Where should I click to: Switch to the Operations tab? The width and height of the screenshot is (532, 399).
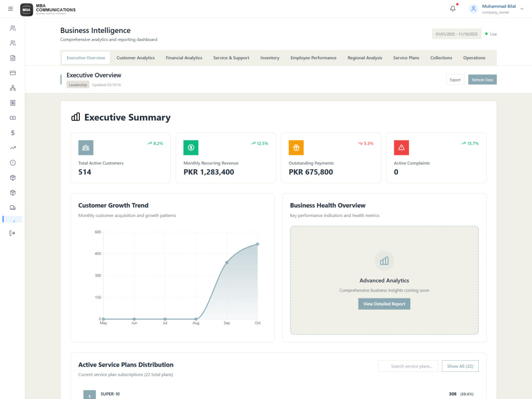pyautogui.click(x=474, y=58)
